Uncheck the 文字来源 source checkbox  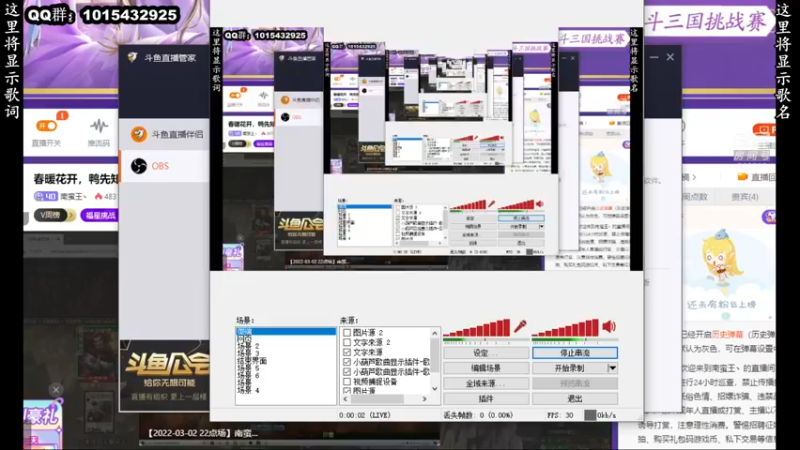click(347, 352)
